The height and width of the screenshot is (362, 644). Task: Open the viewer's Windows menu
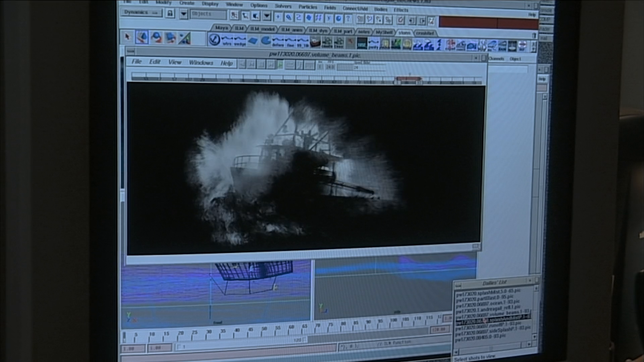(201, 63)
